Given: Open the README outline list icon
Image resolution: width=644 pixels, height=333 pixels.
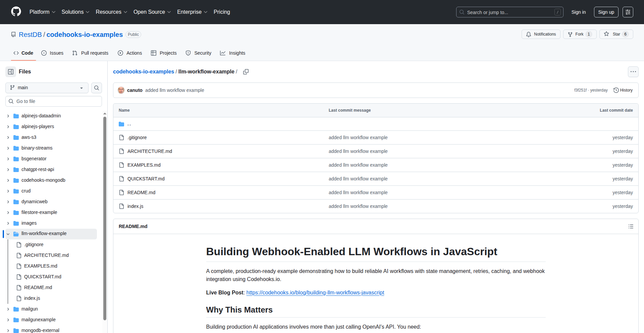Looking at the screenshot, I should coord(631,226).
